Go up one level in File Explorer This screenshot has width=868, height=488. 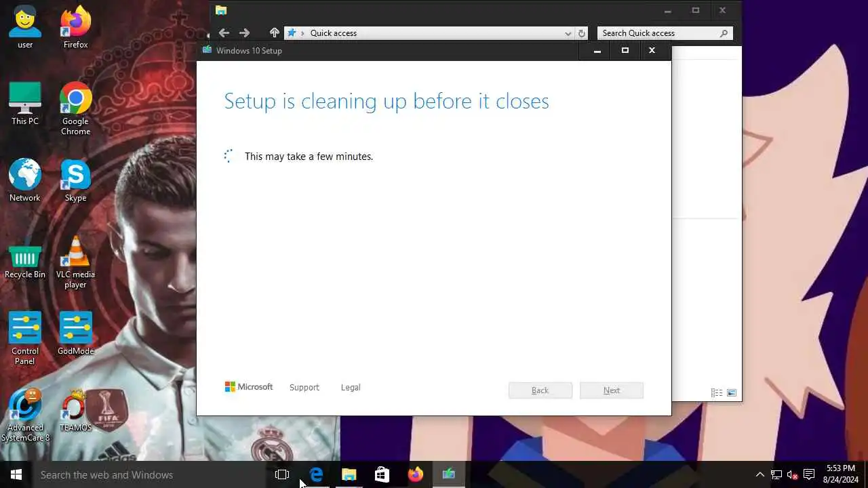tap(274, 33)
